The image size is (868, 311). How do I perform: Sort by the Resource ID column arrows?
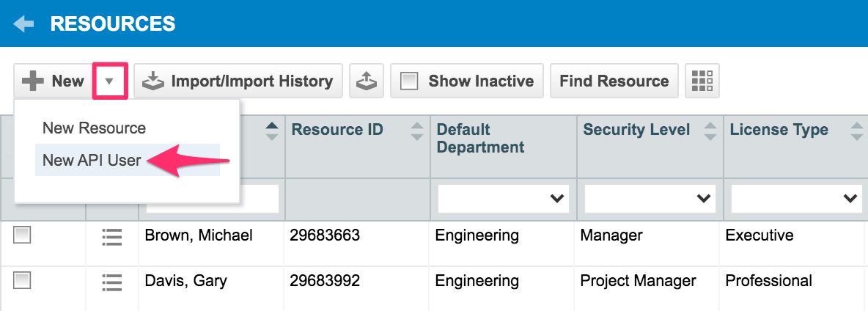click(416, 131)
